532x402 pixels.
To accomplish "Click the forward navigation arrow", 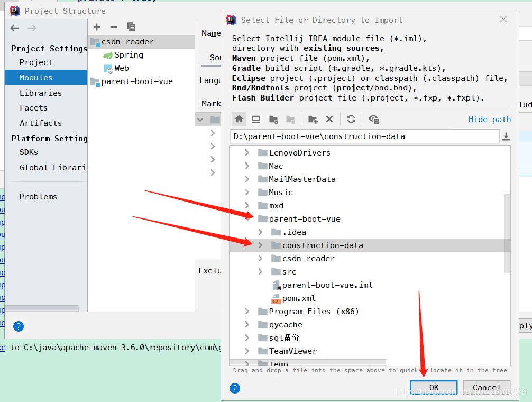I will point(32,28).
